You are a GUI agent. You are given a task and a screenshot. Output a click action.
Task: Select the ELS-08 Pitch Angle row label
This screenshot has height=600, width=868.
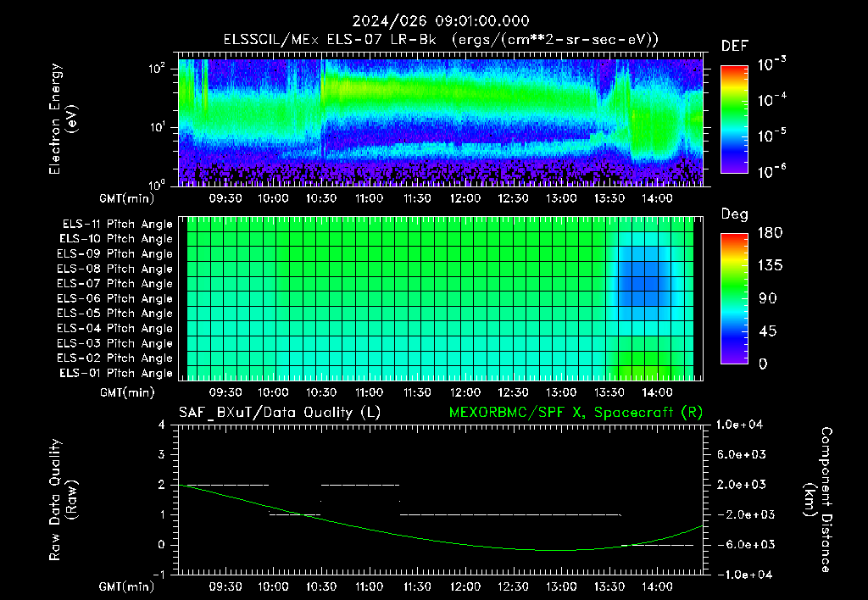[x=115, y=269]
